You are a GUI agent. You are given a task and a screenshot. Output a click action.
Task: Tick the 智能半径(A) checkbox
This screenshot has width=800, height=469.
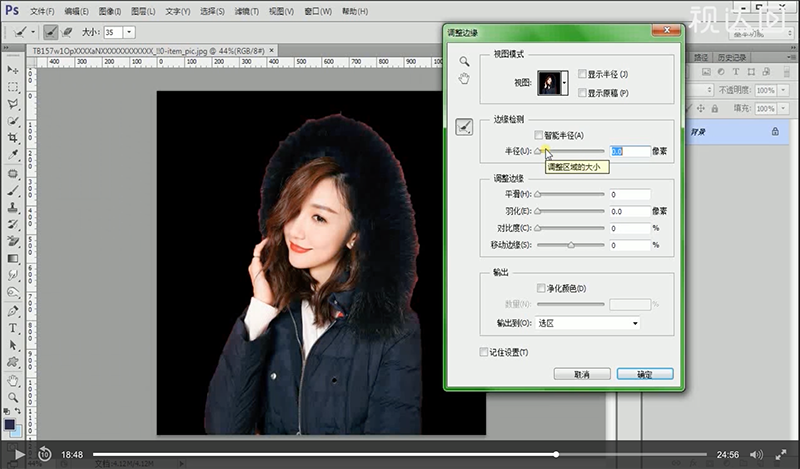538,135
